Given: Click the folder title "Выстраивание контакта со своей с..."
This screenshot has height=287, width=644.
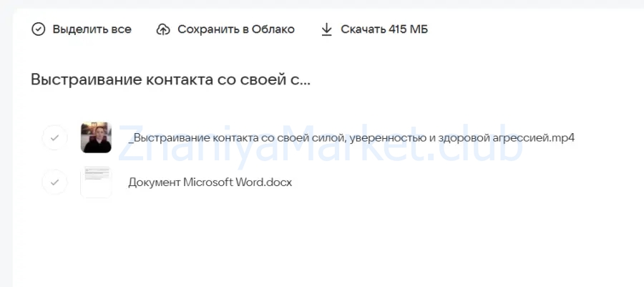Looking at the screenshot, I should [170, 79].
